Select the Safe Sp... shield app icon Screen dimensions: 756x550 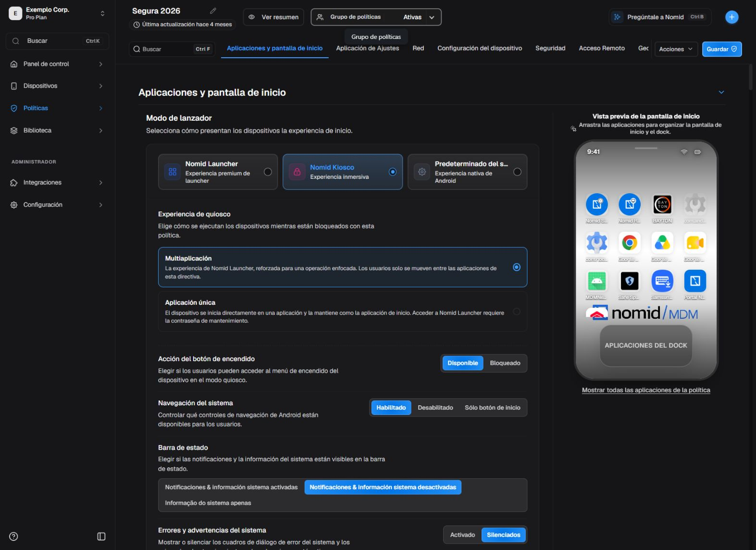pyautogui.click(x=629, y=281)
